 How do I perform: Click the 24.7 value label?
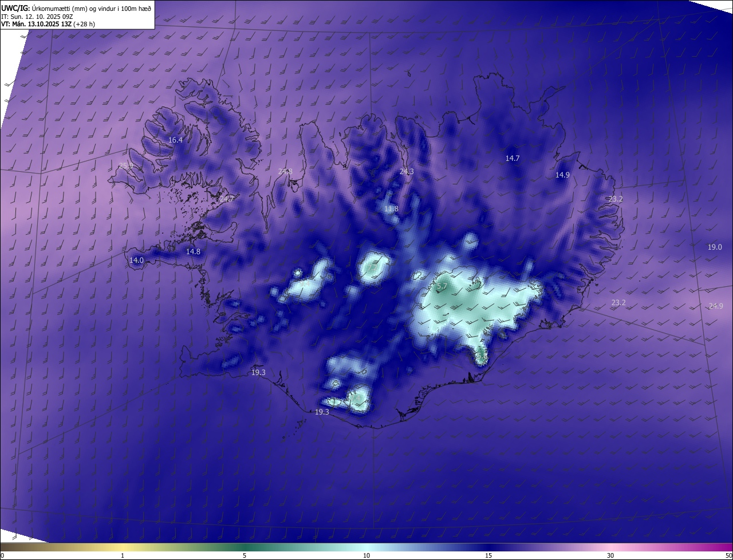click(x=226, y=199)
